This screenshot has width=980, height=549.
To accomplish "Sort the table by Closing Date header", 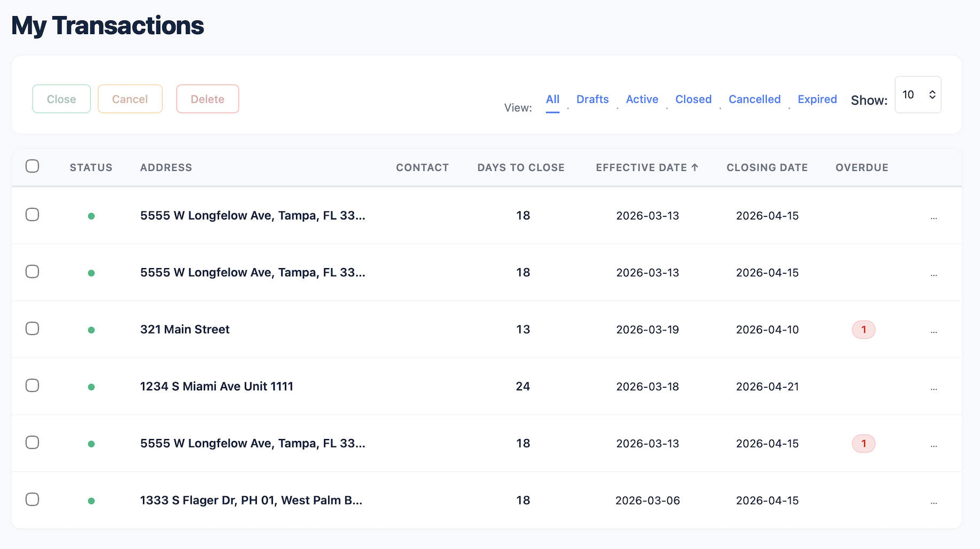I will pyautogui.click(x=766, y=168).
